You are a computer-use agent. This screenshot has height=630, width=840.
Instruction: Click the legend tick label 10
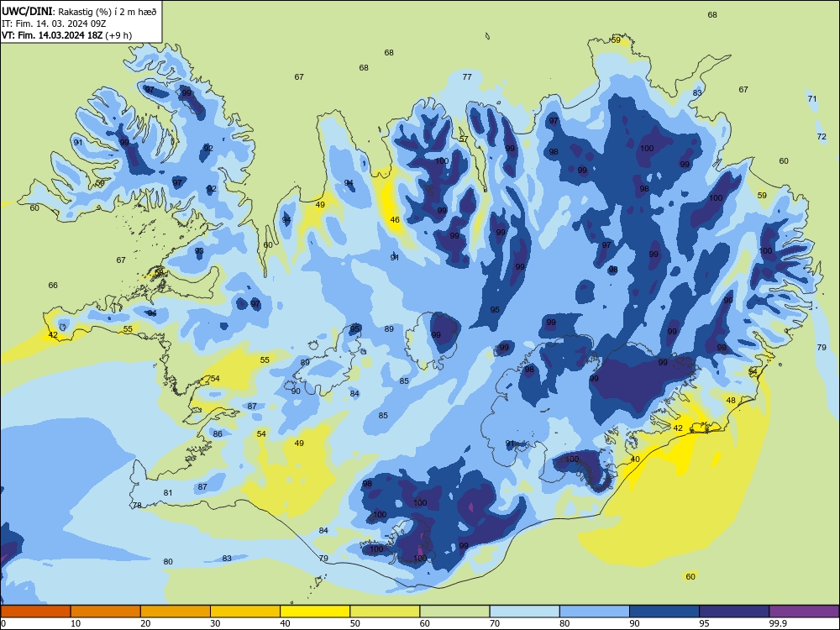(x=76, y=623)
